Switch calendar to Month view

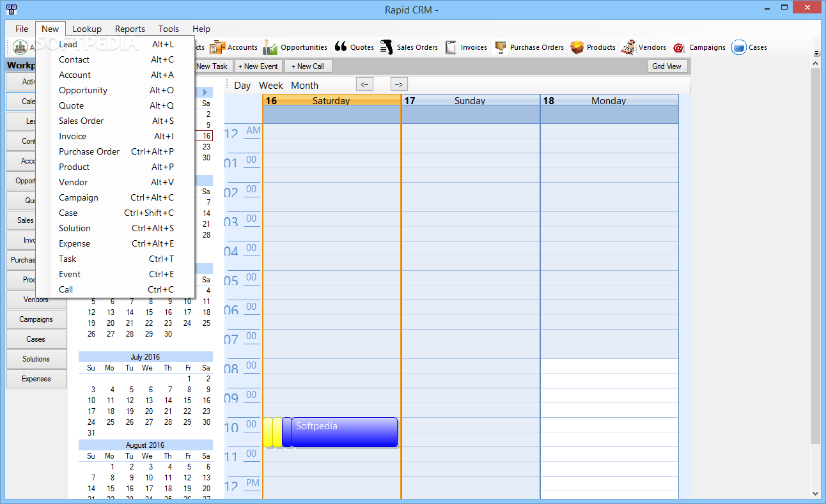pyautogui.click(x=304, y=86)
